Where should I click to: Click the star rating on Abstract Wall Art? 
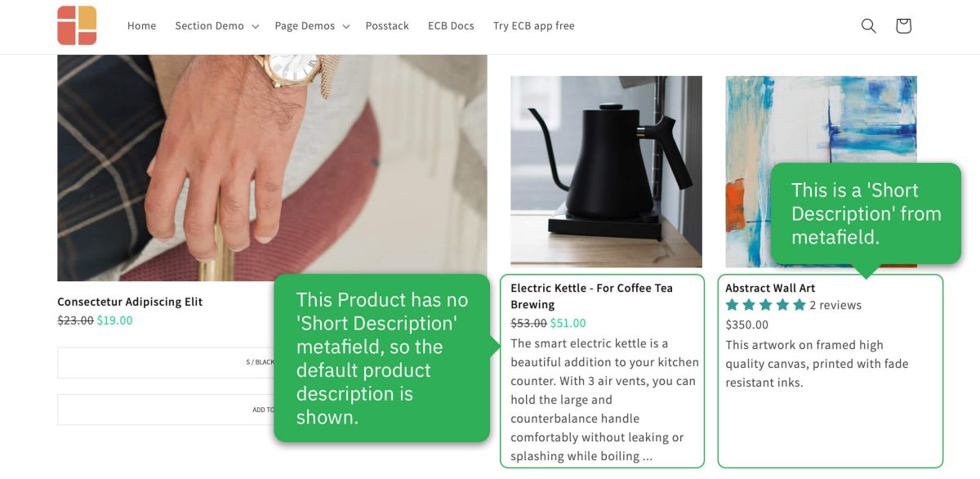point(765,306)
